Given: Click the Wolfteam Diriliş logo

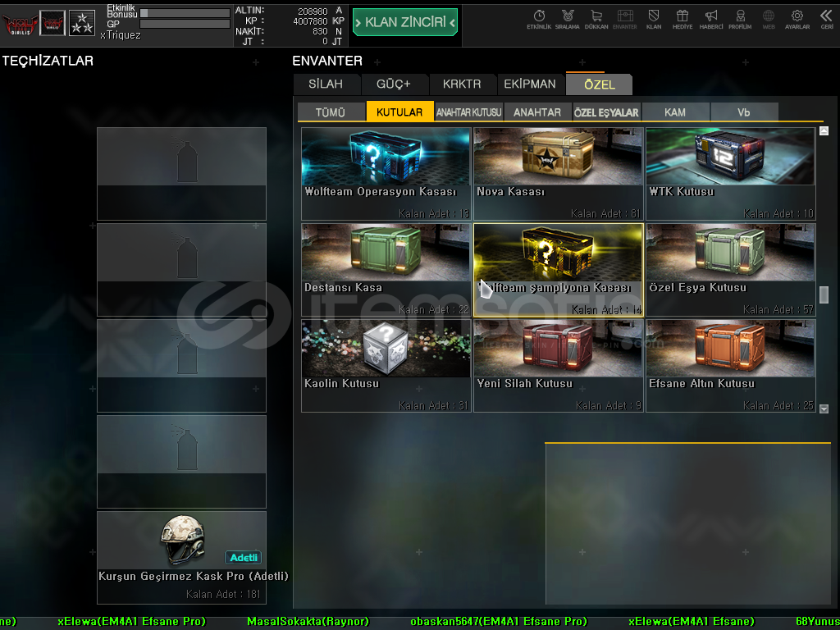Looking at the screenshot, I should point(21,24).
